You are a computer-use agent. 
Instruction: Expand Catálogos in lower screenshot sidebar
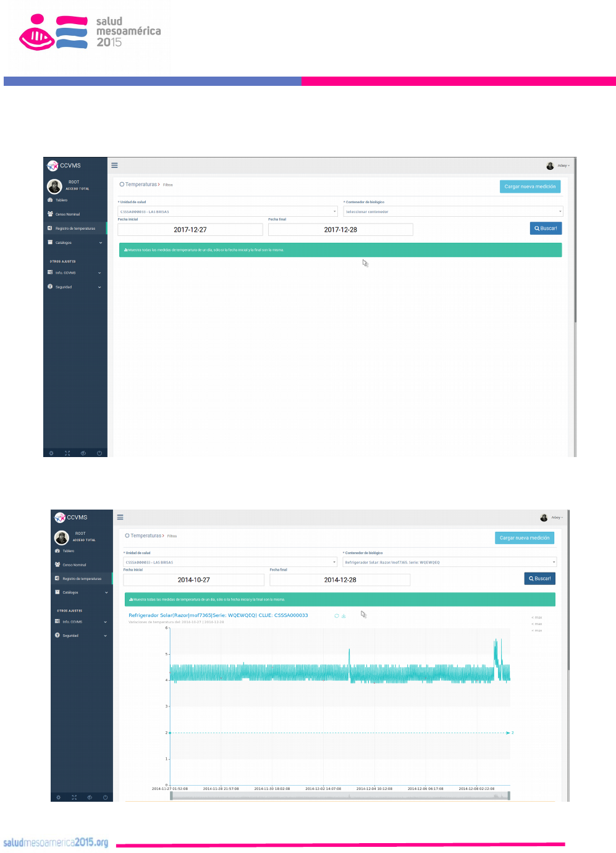(x=82, y=592)
